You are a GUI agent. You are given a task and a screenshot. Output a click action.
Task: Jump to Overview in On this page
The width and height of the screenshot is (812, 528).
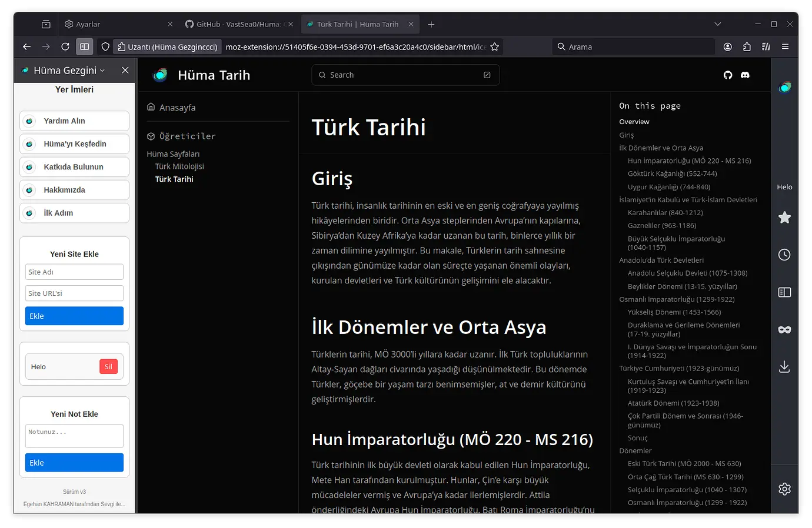pyautogui.click(x=634, y=122)
